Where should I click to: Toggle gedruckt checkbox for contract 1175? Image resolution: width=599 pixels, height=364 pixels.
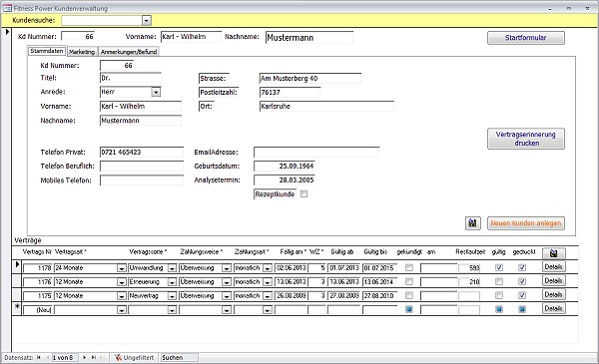(522, 295)
